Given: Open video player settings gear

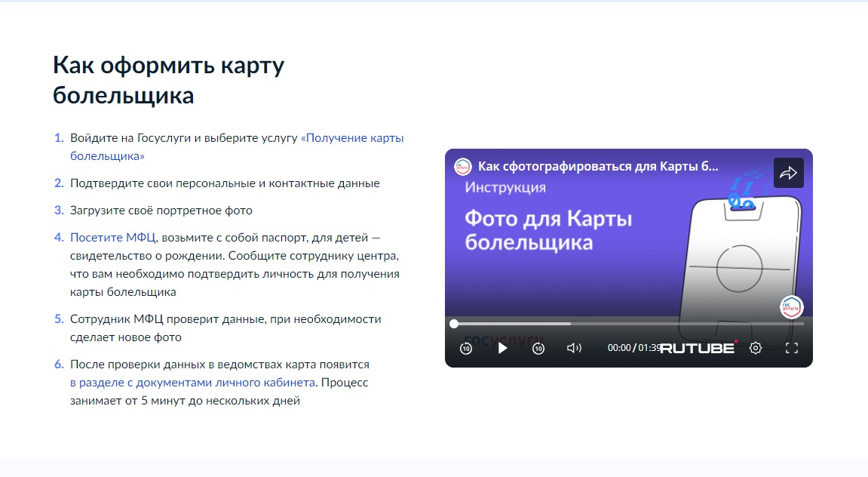Looking at the screenshot, I should click(756, 348).
